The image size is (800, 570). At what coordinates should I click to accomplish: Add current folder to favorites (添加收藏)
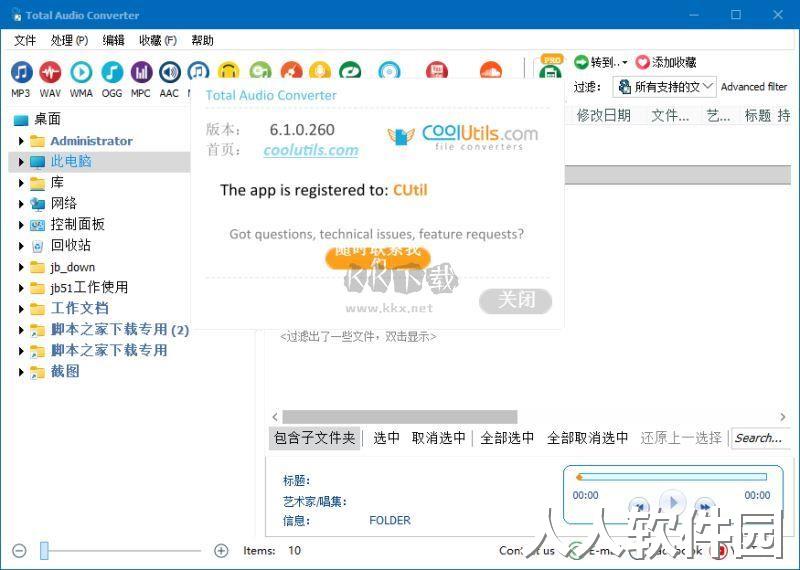click(666, 62)
